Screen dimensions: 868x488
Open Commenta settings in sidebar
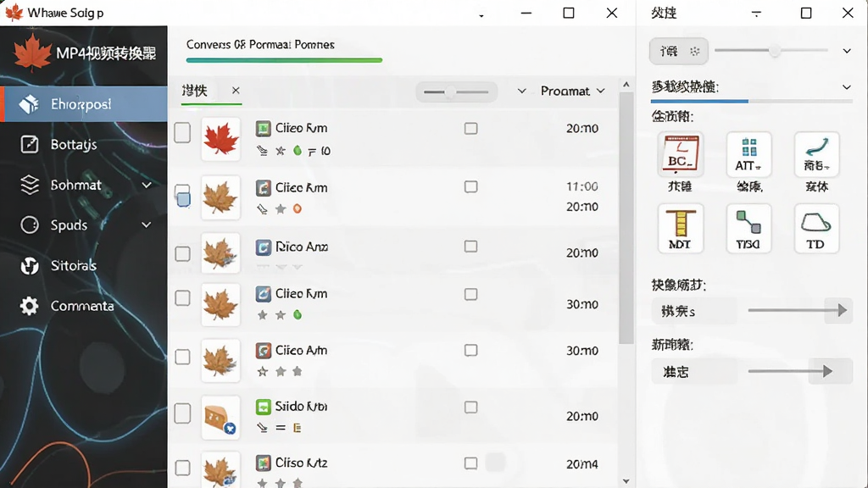coord(84,306)
